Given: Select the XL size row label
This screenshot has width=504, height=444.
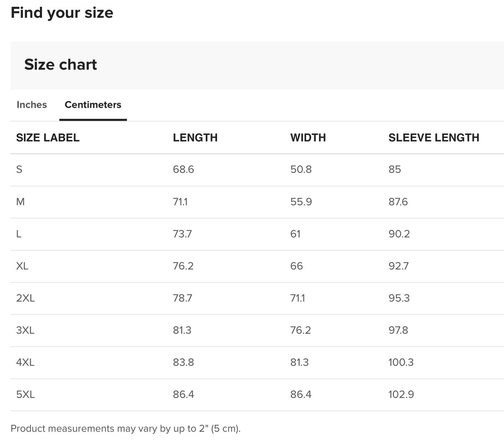Looking at the screenshot, I should 22,266.
